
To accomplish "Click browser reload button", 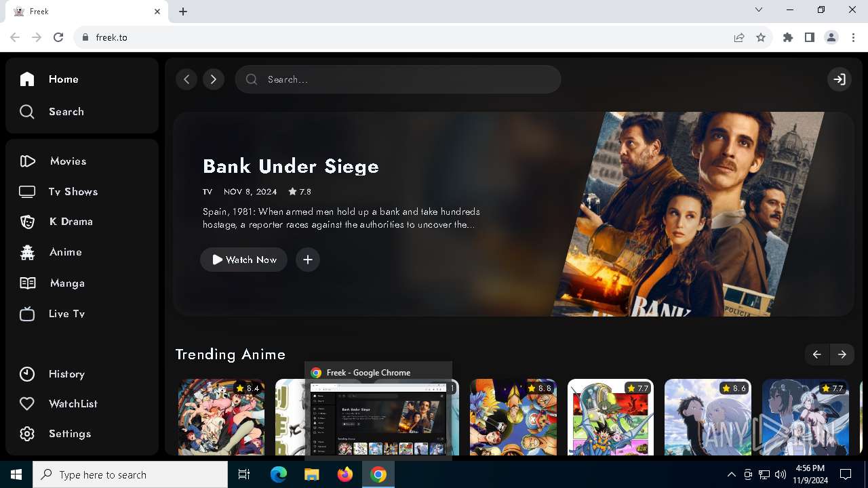I will 58,37.
